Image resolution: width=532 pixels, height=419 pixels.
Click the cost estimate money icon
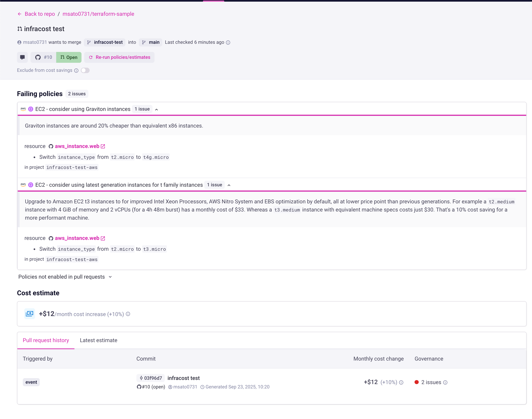click(30, 314)
